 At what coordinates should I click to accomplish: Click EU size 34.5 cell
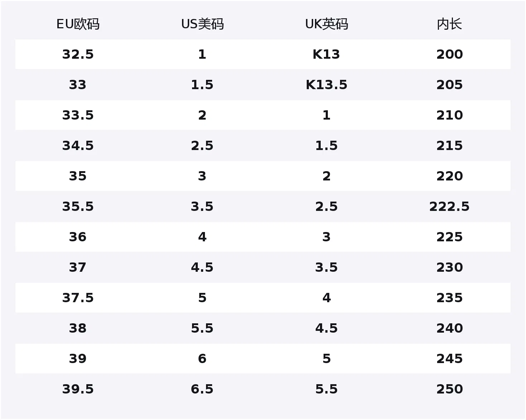[78, 146]
